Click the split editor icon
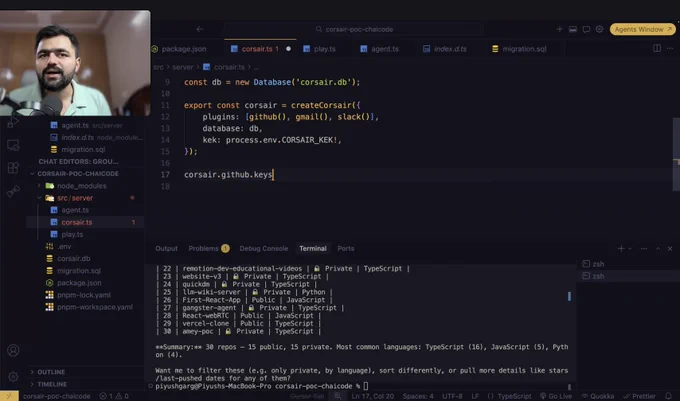 [x=657, y=48]
